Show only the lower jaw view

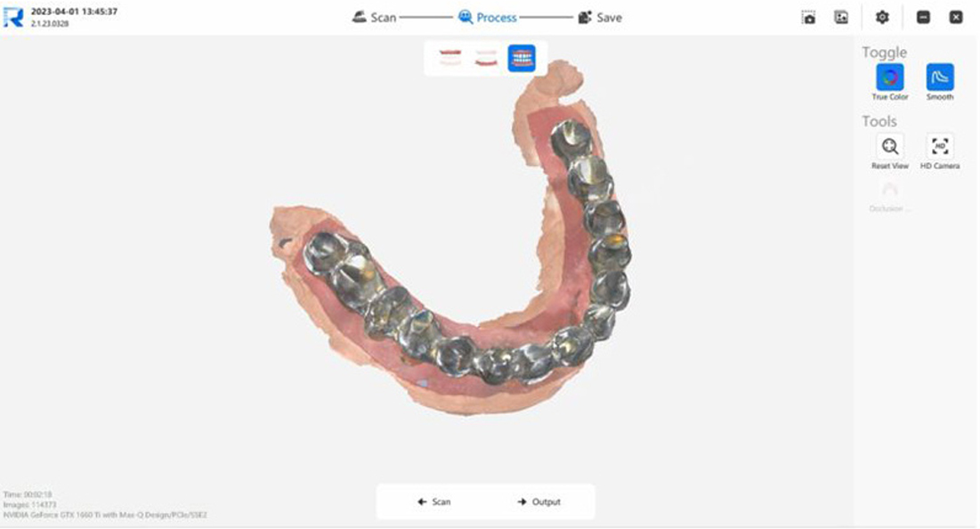[x=486, y=58]
